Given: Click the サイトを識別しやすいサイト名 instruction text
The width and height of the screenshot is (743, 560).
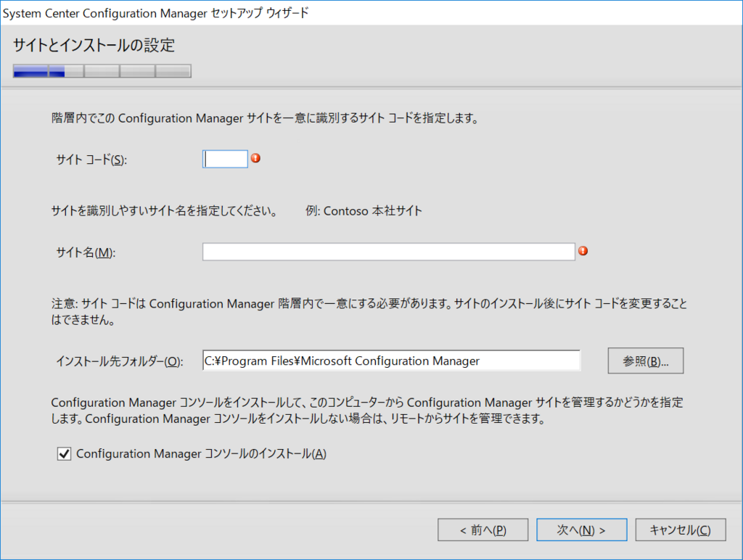Looking at the screenshot, I should [x=165, y=211].
